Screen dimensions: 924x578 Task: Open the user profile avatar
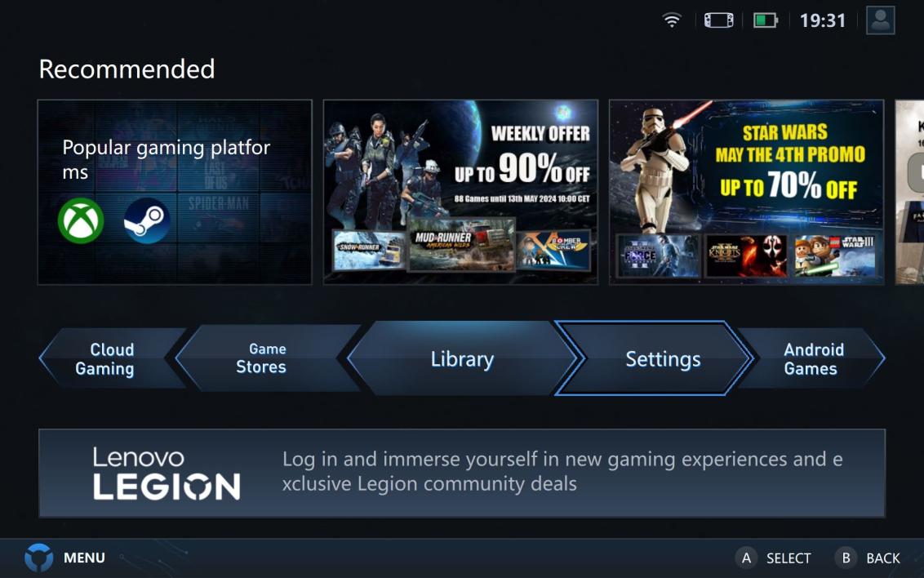[881, 20]
